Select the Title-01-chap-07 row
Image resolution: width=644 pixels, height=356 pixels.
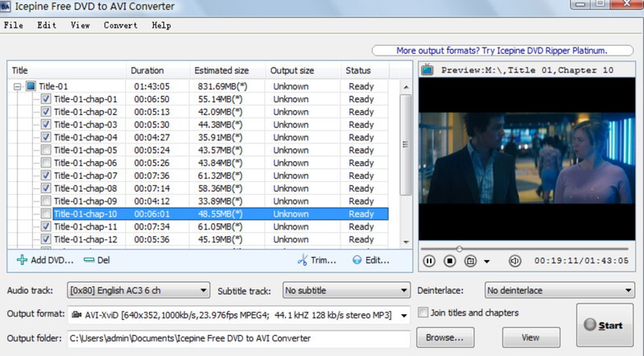tap(221, 176)
